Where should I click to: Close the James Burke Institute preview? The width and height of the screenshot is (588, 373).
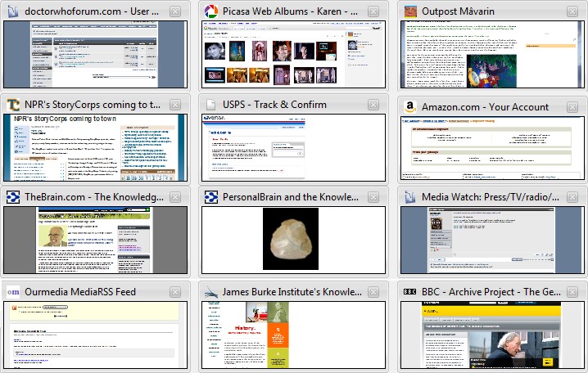pos(373,292)
